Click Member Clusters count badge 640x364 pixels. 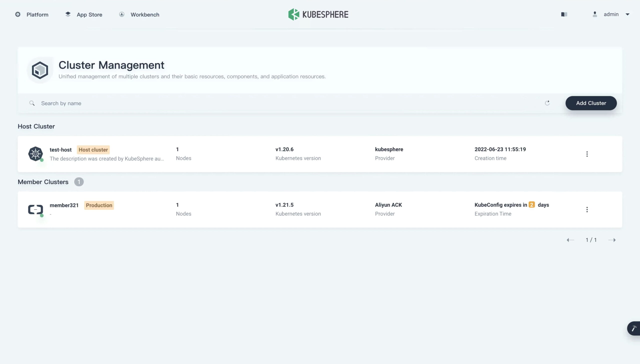point(78,182)
